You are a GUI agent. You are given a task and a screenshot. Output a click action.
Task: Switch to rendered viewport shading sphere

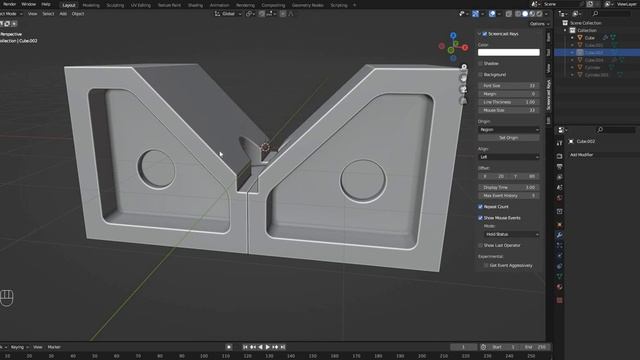[x=539, y=14]
